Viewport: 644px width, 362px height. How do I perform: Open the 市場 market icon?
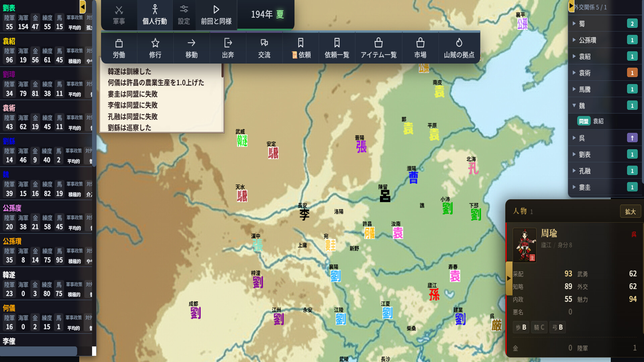click(x=420, y=48)
